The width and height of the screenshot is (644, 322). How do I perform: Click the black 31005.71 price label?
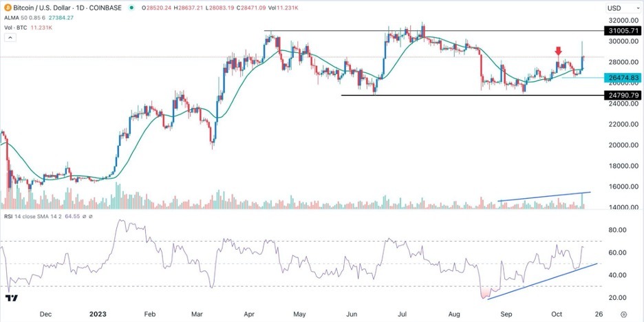(621, 31)
